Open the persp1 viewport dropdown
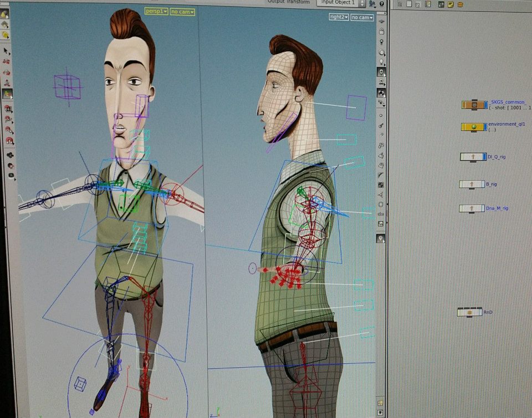532x418 pixels. pyautogui.click(x=156, y=11)
